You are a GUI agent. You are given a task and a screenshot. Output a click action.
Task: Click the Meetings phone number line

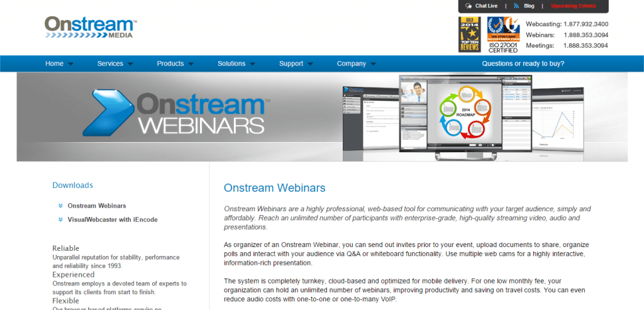tap(567, 45)
